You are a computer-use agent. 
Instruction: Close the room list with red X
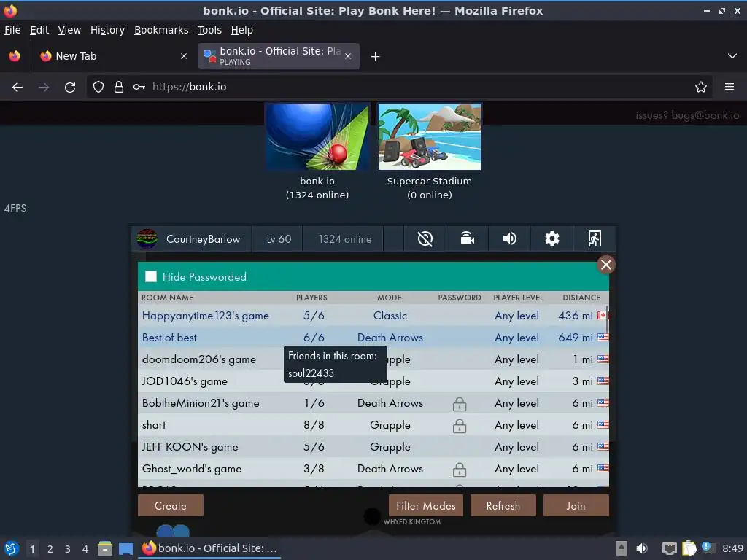[x=606, y=265]
